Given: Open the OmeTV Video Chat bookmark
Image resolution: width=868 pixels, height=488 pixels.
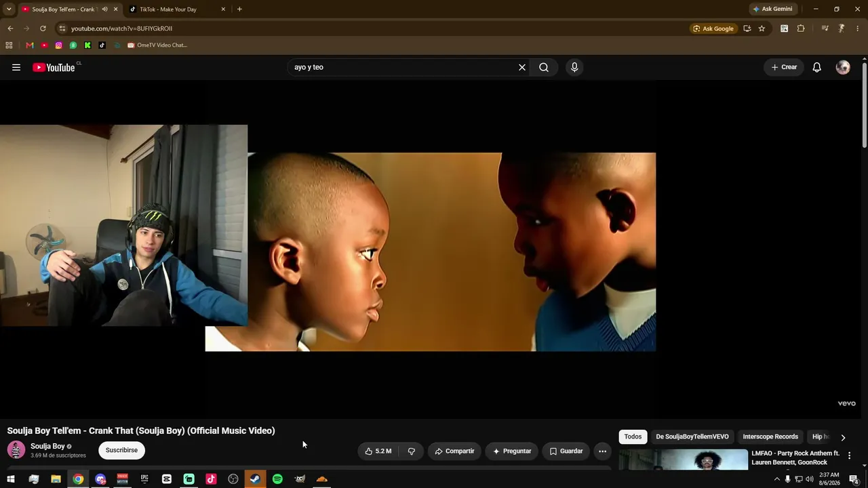Looking at the screenshot, I should [x=157, y=45].
